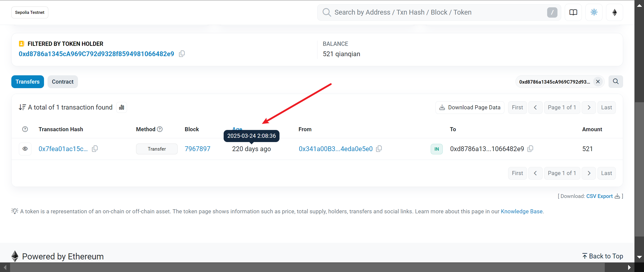Image resolution: width=644 pixels, height=272 pixels.
Task: Preview transaction details with eye icon
Action: coord(25,149)
